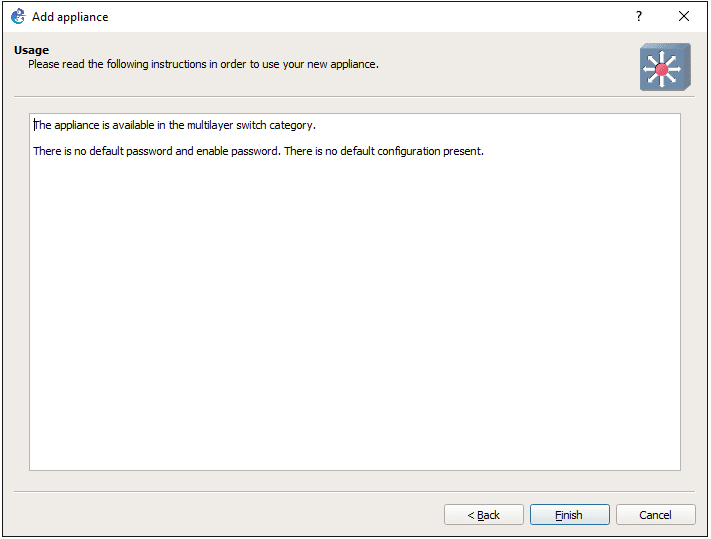The width and height of the screenshot is (711, 539).
Task: Place cursor at start of "The appliance" line
Action: [x=34, y=125]
